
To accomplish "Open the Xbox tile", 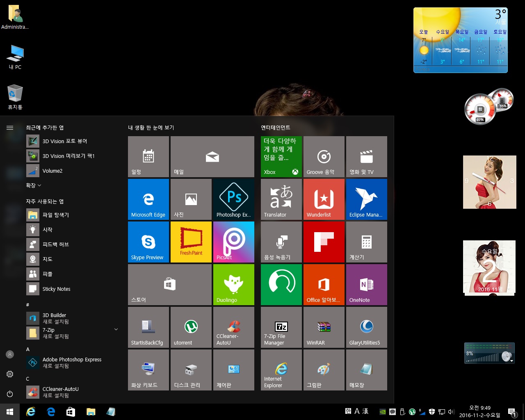I will pos(281,157).
